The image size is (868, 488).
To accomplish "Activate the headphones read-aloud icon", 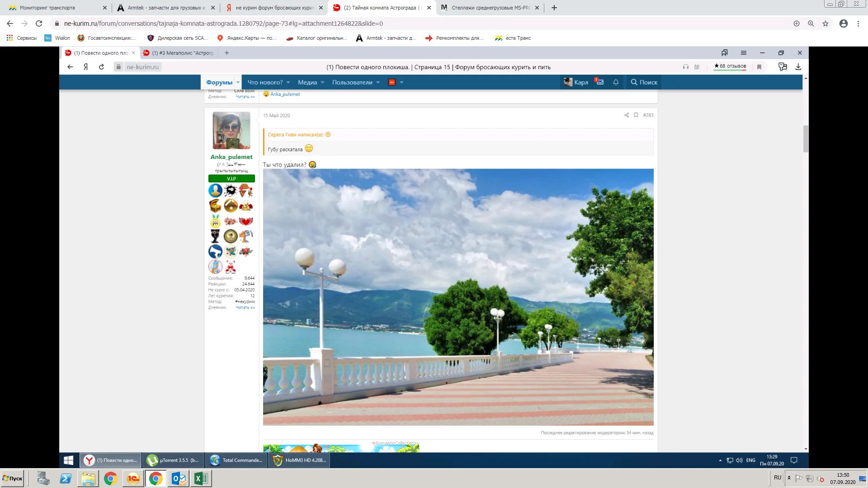I will coord(685,66).
